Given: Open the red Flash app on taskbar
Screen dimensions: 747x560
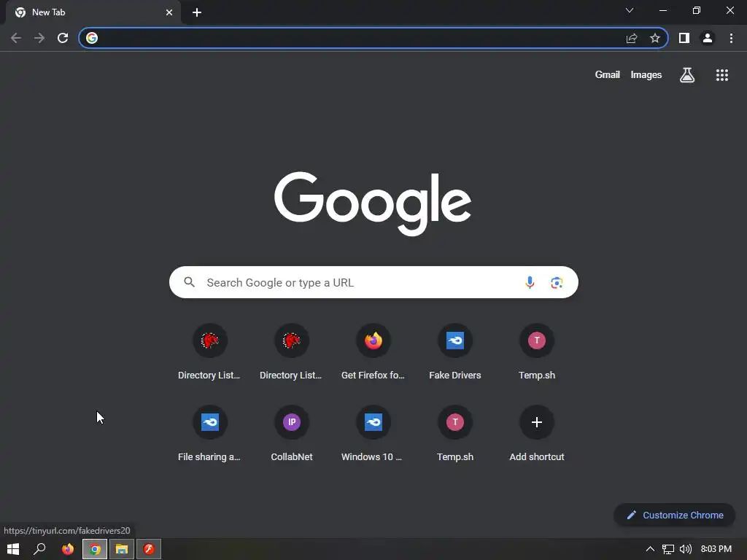Looking at the screenshot, I should [x=149, y=549].
